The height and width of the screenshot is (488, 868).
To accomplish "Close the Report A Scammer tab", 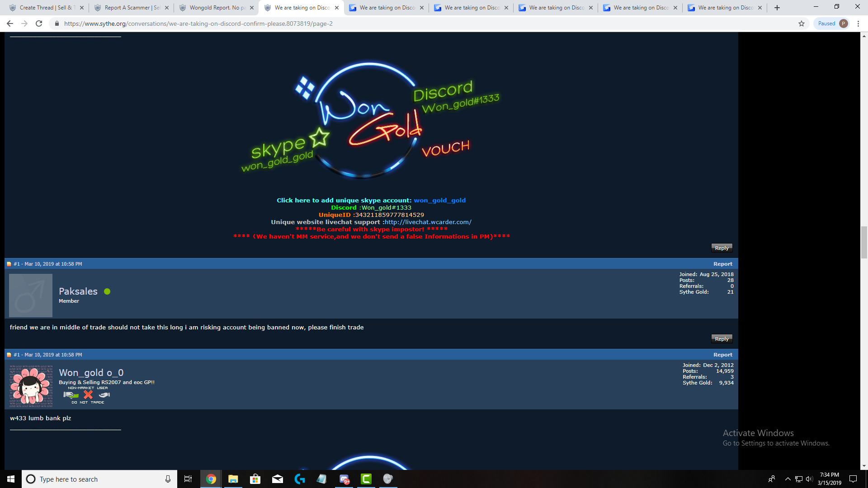I will (x=167, y=8).
